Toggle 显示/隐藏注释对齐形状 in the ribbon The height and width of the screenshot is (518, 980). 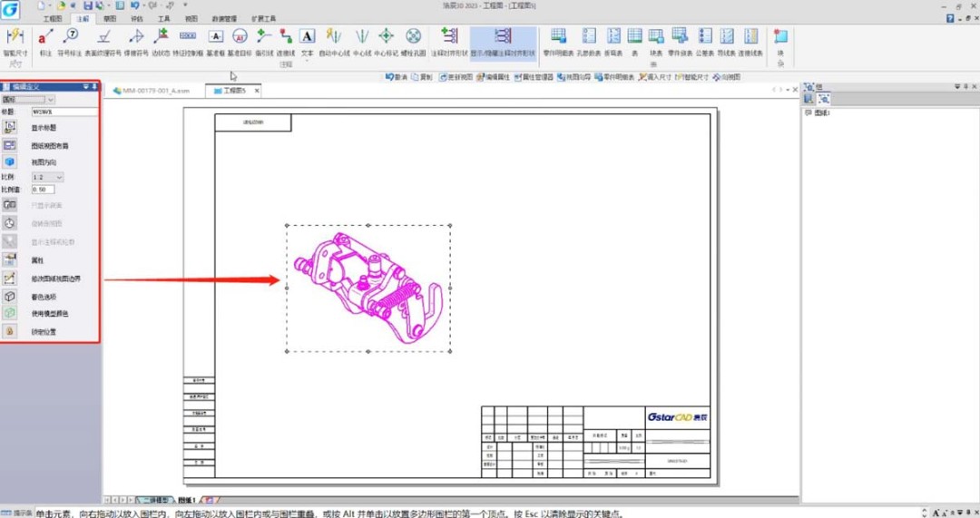503,38
